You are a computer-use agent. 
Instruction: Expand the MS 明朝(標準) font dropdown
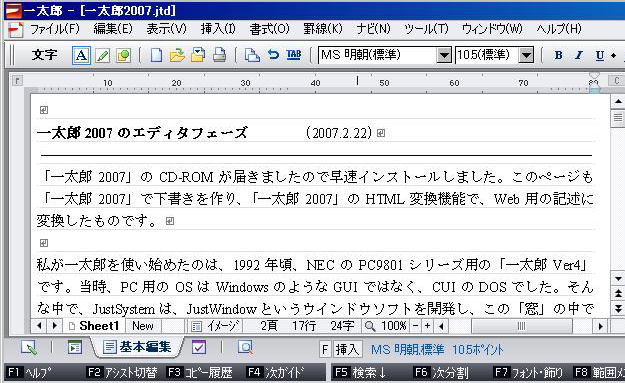[x=444, y=55]
